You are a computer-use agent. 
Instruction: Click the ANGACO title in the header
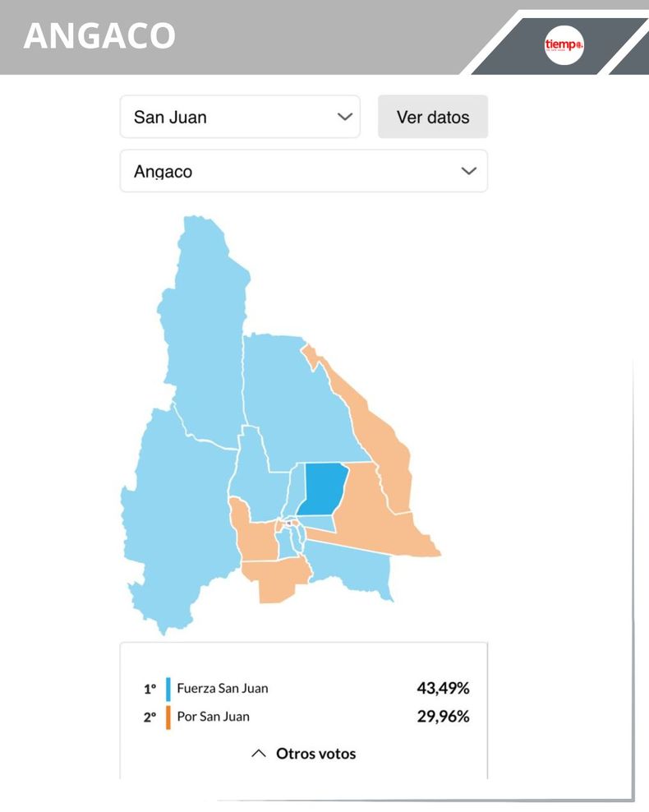coord(99,36)
